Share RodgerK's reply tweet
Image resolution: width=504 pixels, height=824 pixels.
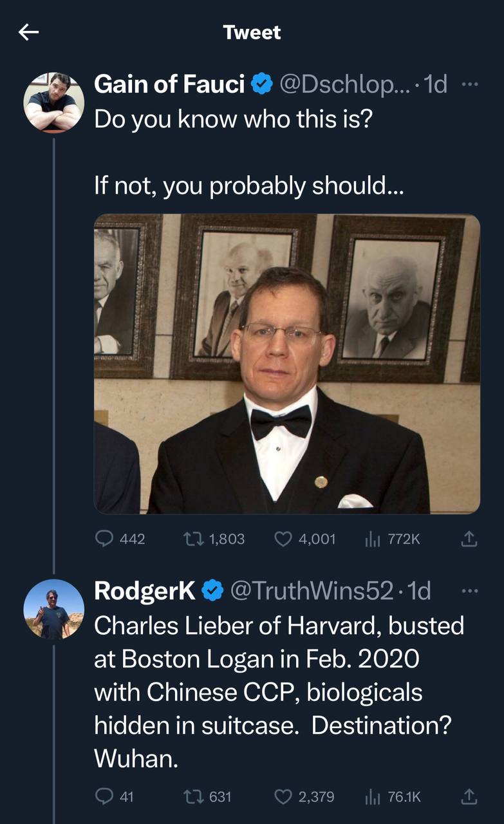pos(470,796)
